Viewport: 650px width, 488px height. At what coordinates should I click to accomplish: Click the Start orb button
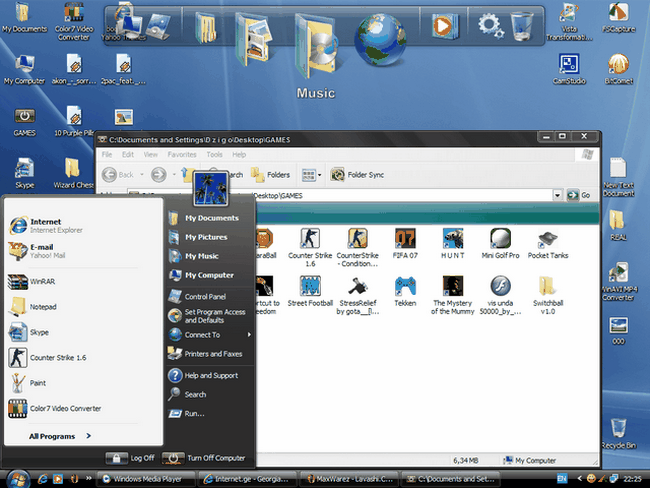tap(17, 479)
